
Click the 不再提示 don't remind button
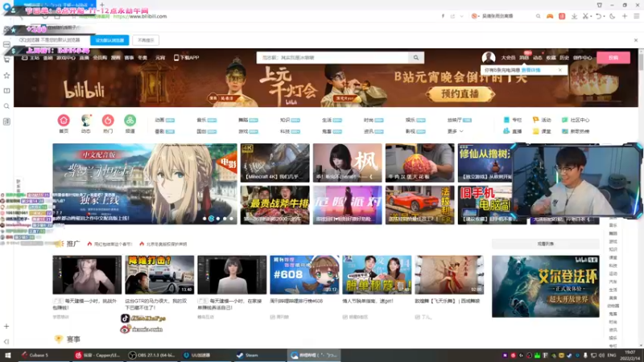[146, 40]
